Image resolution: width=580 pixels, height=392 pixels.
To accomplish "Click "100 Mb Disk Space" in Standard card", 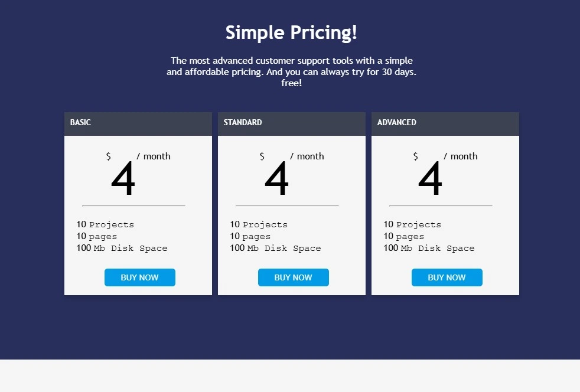I will pyautogui.click(x=275, y=248).
